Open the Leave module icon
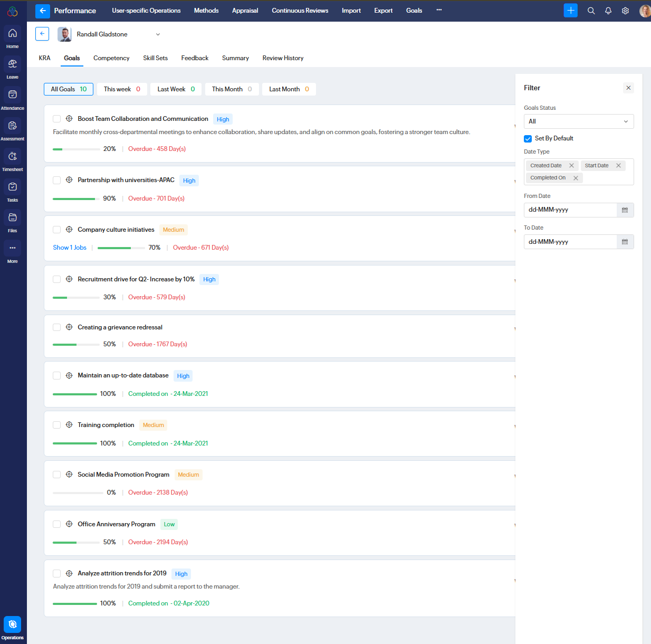The height and width of the screenshot is (644, 651). (x=12, y=64)
